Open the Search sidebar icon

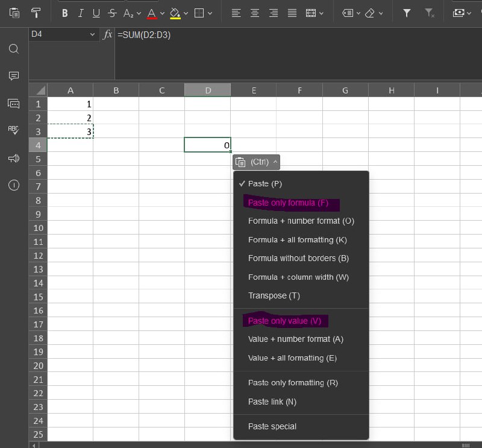tap(14, 49)
